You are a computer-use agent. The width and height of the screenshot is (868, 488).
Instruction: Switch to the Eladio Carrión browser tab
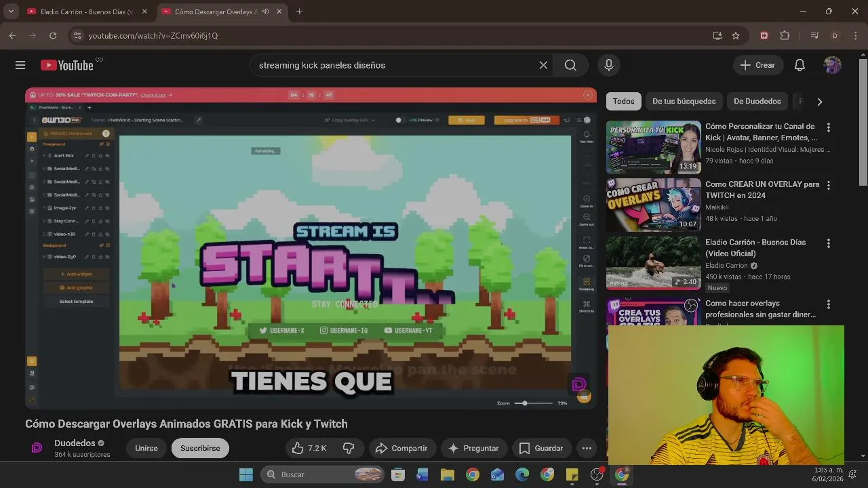pyautogui.click(x=87, y=12)
